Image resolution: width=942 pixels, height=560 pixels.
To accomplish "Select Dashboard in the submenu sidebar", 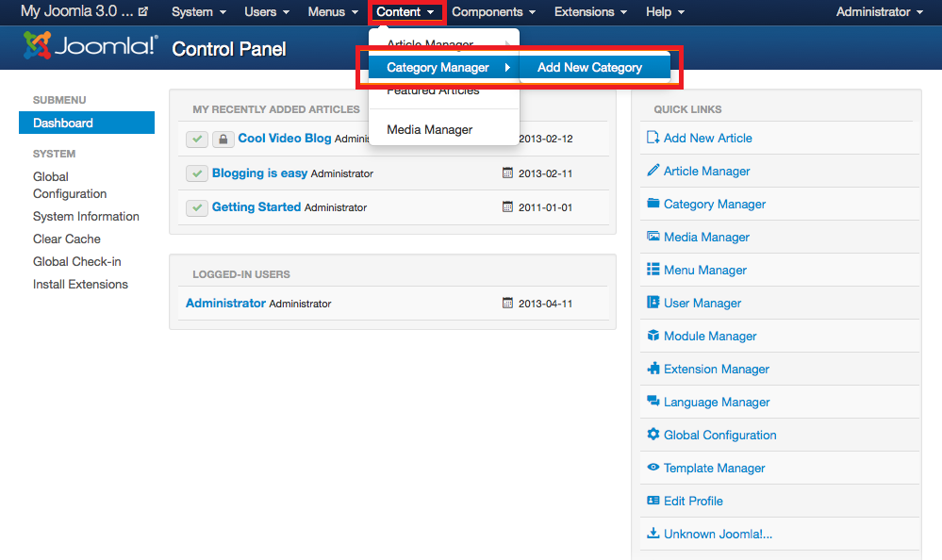I will pos(87,123).
